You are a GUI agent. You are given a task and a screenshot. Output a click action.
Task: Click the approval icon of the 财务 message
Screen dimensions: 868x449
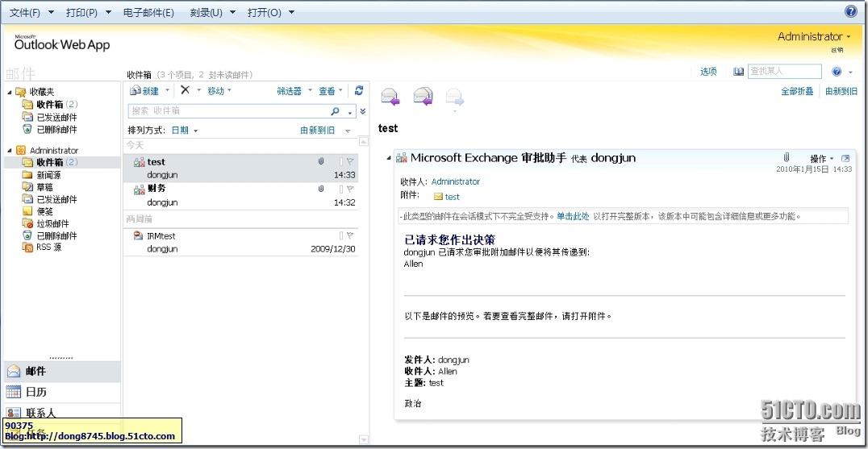[x=140, y=189]
